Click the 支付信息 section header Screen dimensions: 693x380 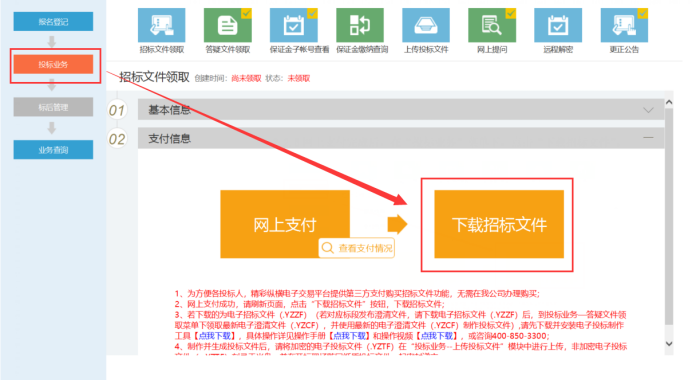point(401,138)
